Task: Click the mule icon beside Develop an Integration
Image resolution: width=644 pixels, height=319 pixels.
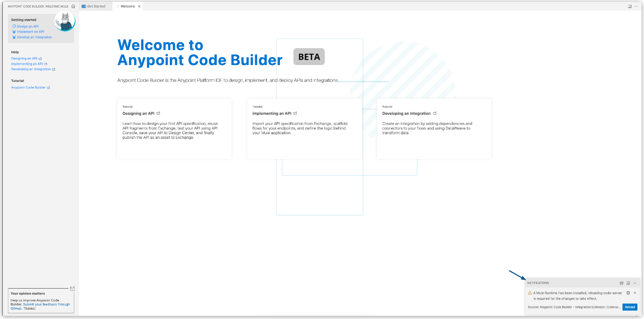Action: click(14, 37)
